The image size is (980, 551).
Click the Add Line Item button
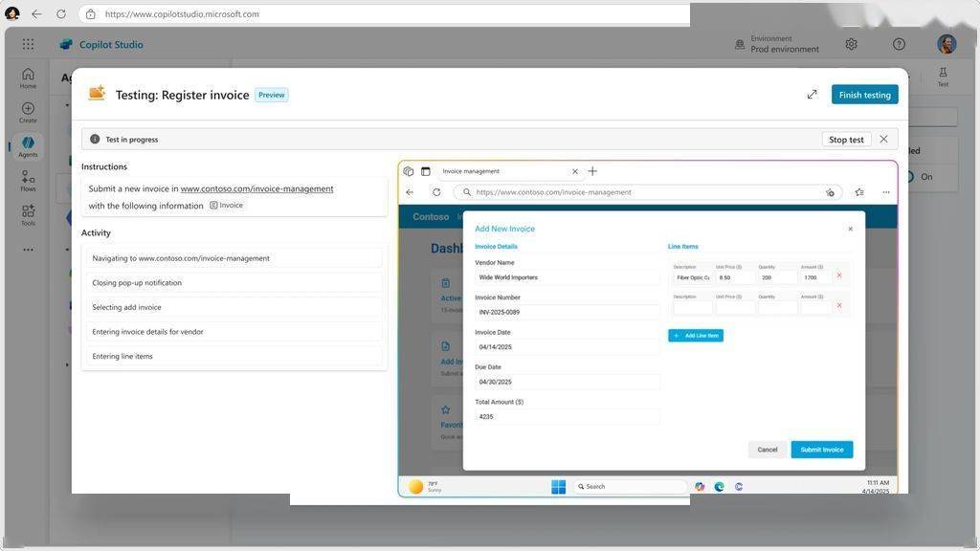pyautogui.click(x=696, y=336)
